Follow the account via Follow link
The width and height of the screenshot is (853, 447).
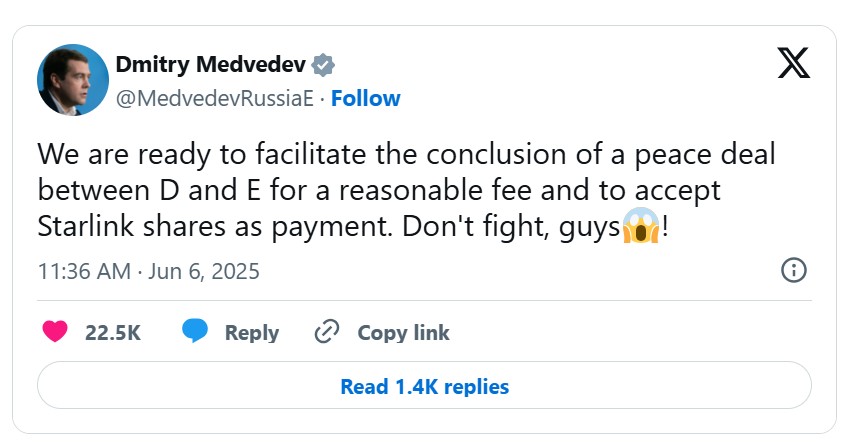365,98
